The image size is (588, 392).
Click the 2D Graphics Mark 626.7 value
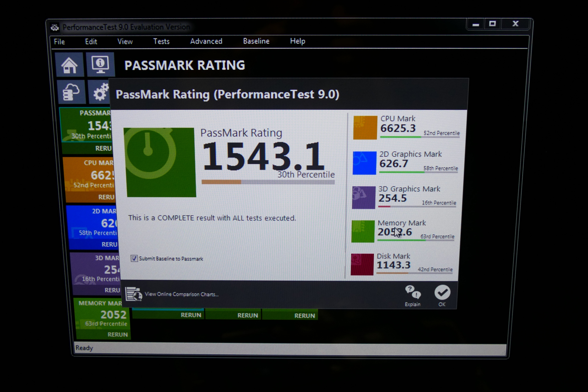pos(394,164)
